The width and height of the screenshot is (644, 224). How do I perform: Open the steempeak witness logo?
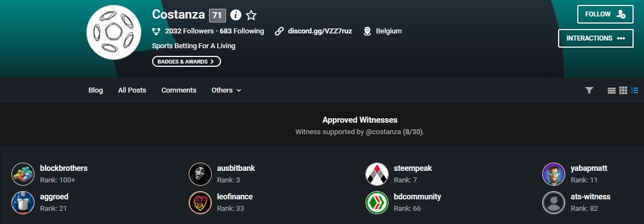[377, 174]
